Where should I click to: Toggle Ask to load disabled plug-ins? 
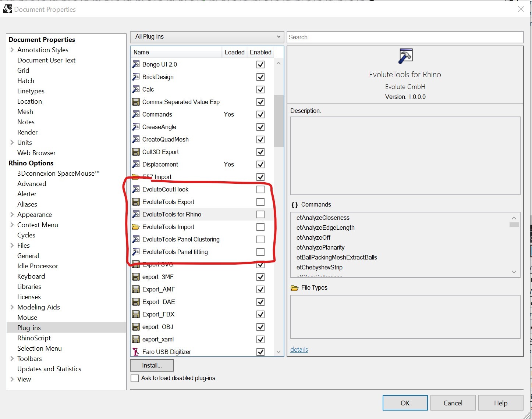(x=135, y=378)
